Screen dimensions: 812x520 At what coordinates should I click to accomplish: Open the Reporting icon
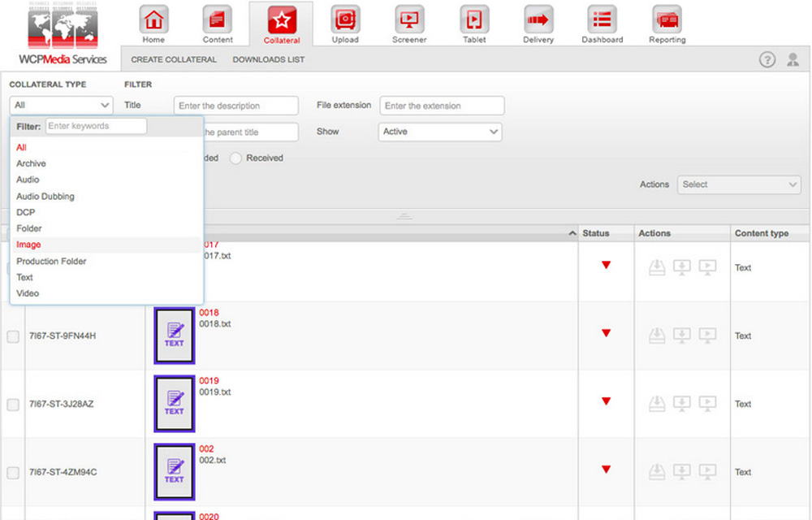click(x=667, y=19)
